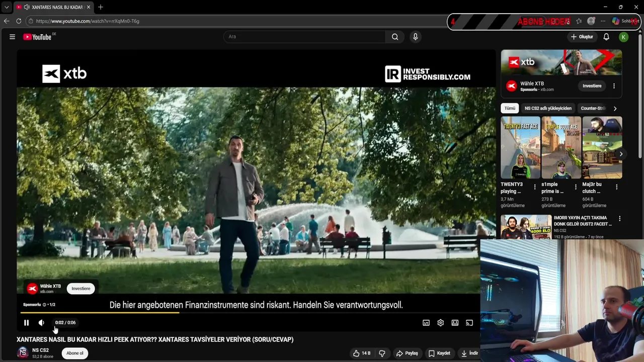Viewport: 644px width, 362px height.
Task: Switch to theater mode view
Action: click(x=455, y=323)
